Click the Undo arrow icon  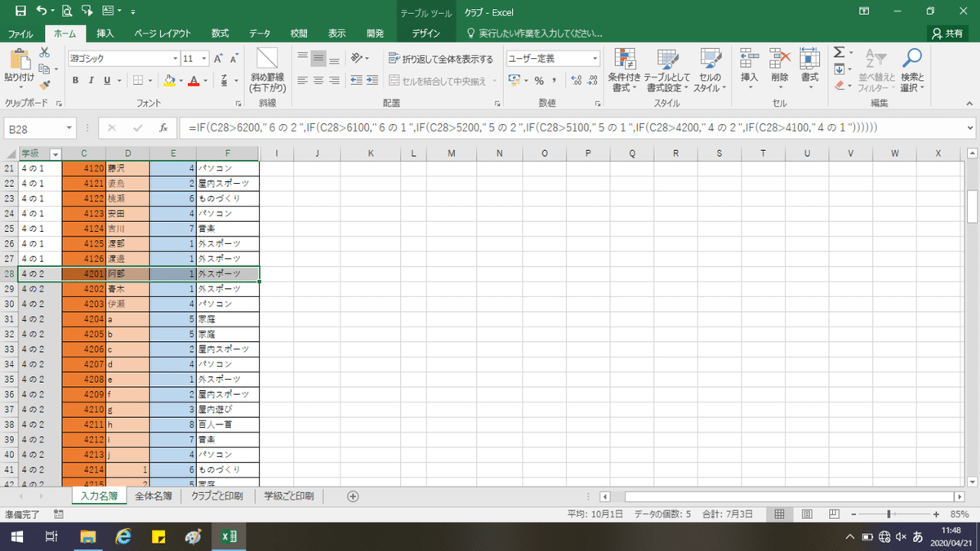coord(42,11)
